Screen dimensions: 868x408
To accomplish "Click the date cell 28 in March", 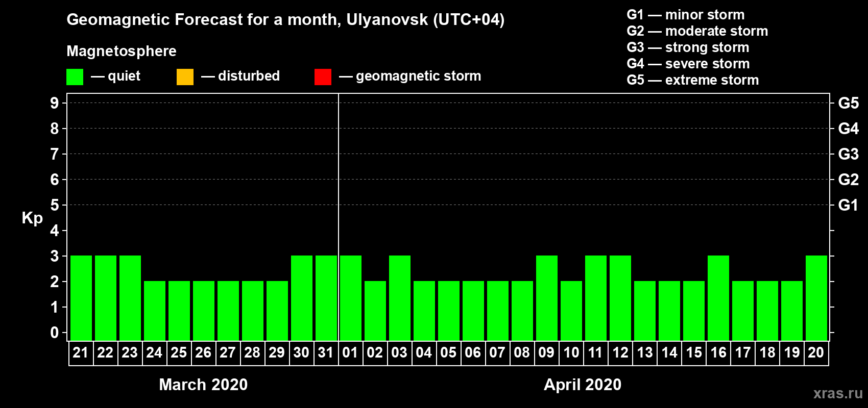I will point(253,353).
